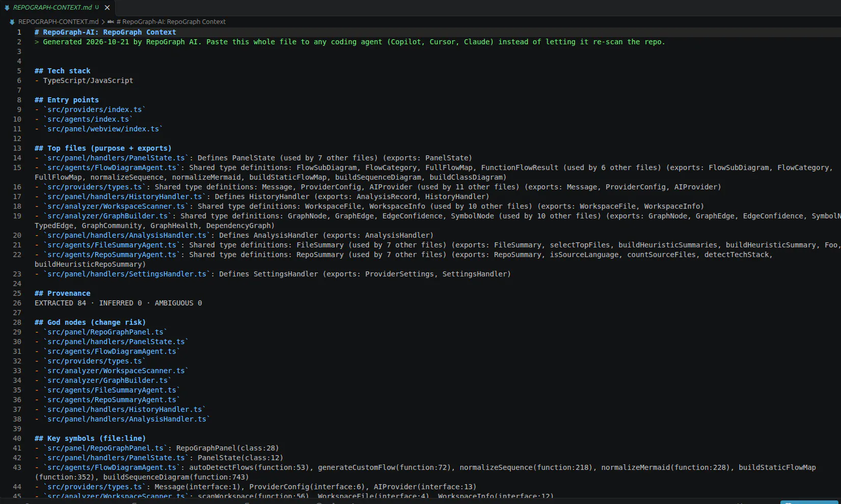
Task: Click line number 13 in the gutter
Action: (x=17, y=148)
